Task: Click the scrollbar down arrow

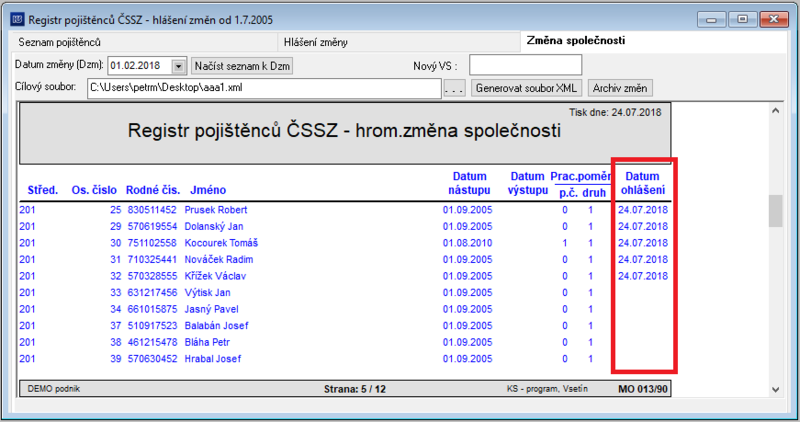Action: coord(776,389)
